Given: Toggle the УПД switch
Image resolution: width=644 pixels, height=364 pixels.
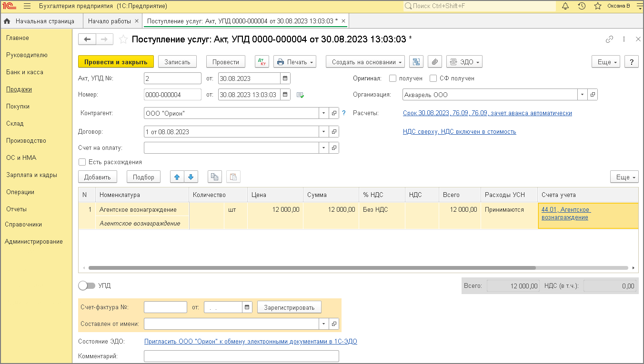Looking at the screenshot, I should pyautogui.click(x=87, y=285).
